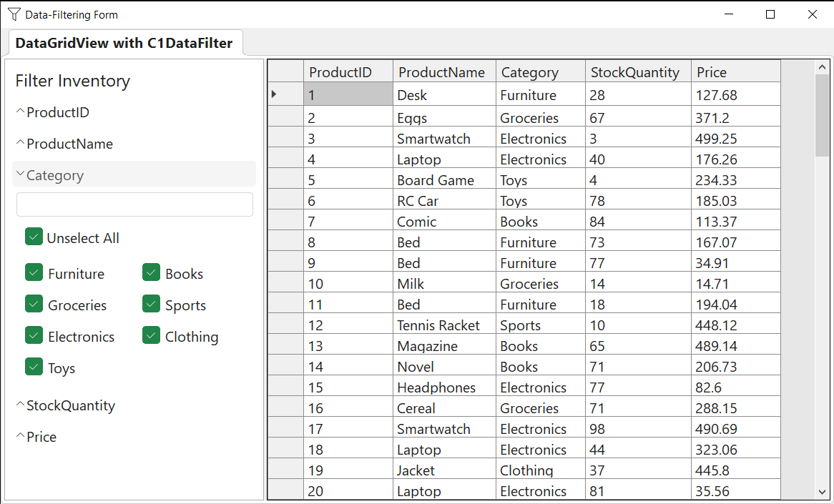Click the 'Magazine' product cell
834x504 pixels.
click(x=445, y=344)
